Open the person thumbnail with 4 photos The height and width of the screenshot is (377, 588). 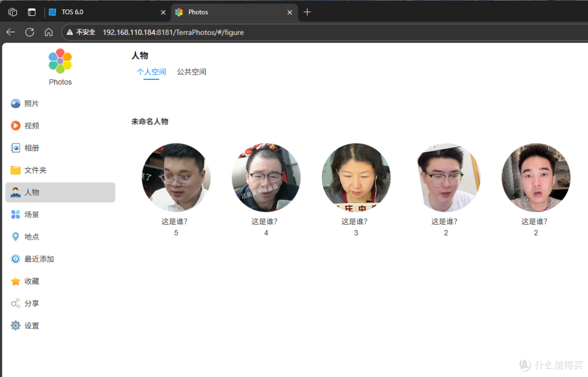click(x=266, y=177)
